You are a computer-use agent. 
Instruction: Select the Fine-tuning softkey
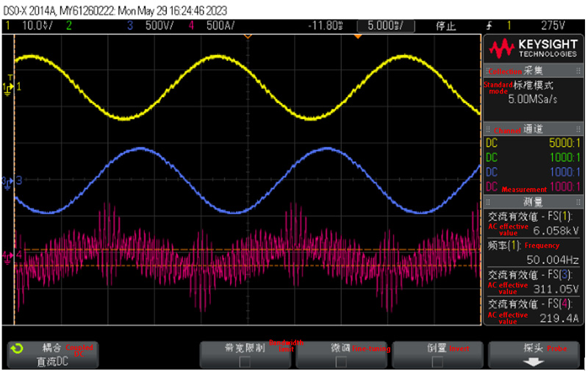(341, 355)
